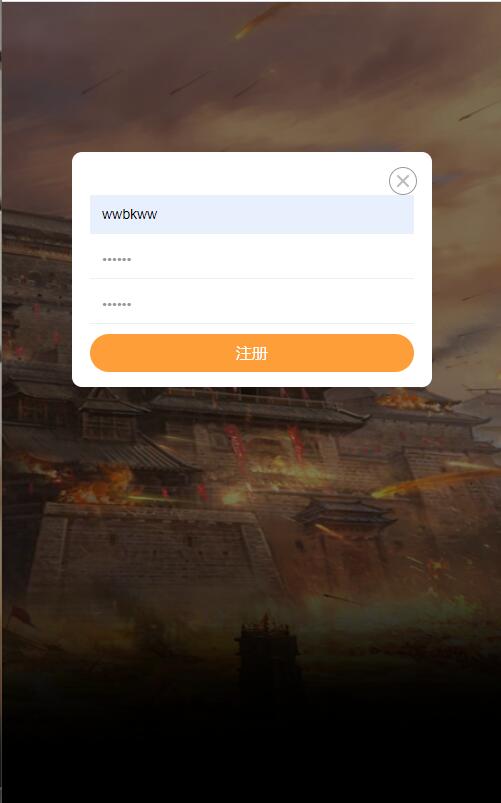Click the dots in the first password field
The image size is (501, 803).
tap(117, 260)
